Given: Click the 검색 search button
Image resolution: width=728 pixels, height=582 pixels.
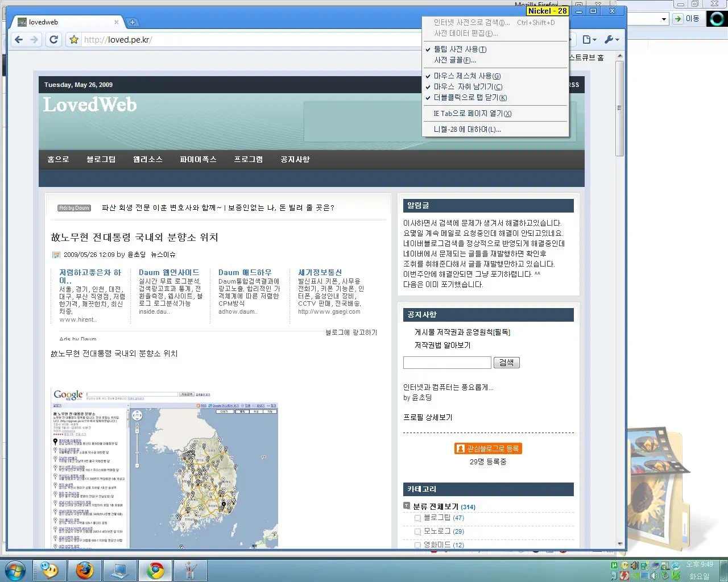Looking at the screenshot, I should [x=506, y=363].
